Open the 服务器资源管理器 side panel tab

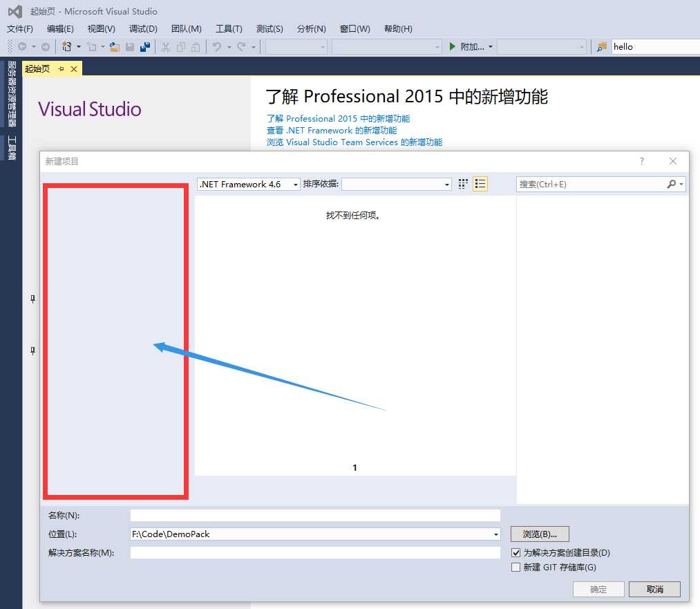pos(12,94)
